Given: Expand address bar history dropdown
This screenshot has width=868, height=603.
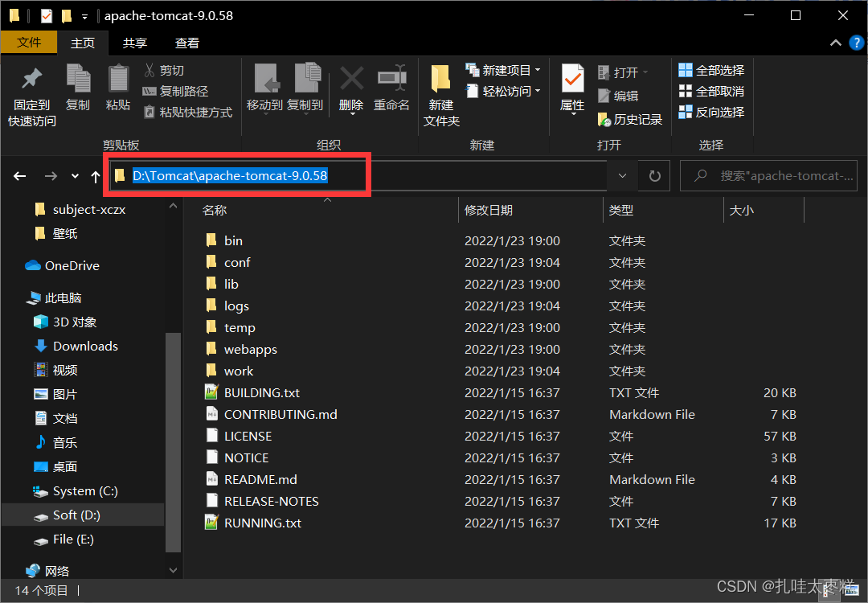Looking at the screenshot, I should click(622, 176).
